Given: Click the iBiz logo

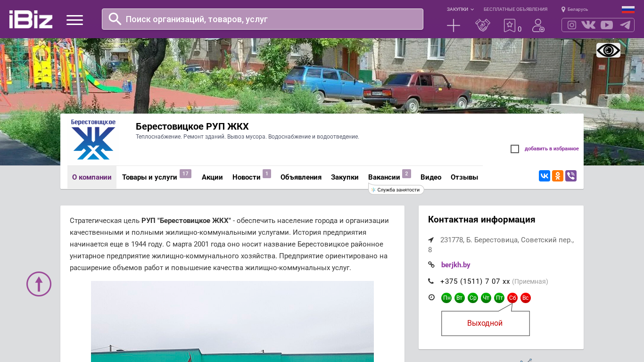Looking at the screenshot, I should point(31,19).
